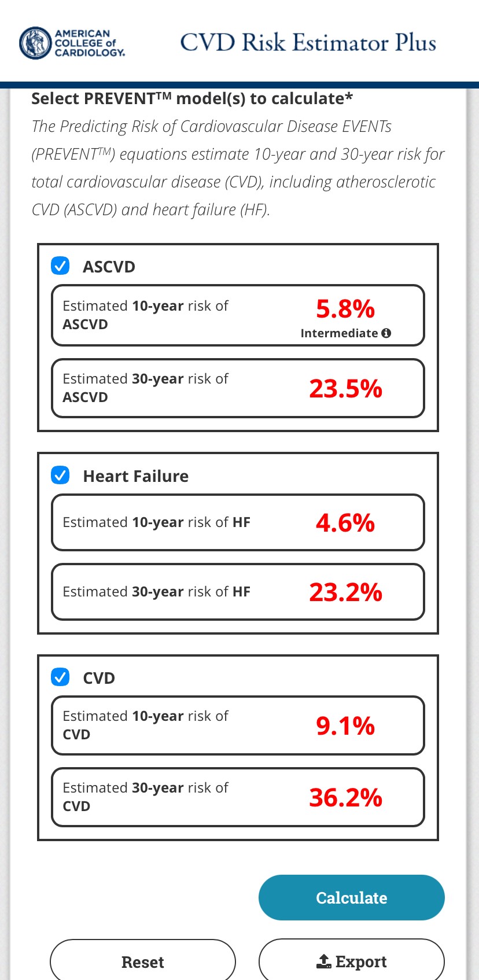Select the 23.5% thirty-year ASCVD result
Screen dimensions: 479x980
click(345, 388)
